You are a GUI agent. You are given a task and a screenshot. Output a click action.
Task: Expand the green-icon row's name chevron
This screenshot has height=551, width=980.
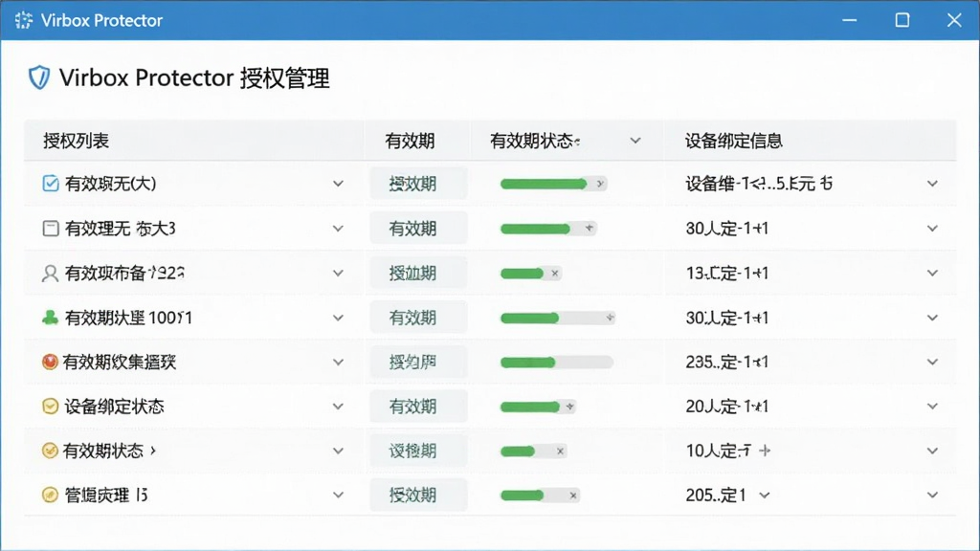tap(338, 318)
